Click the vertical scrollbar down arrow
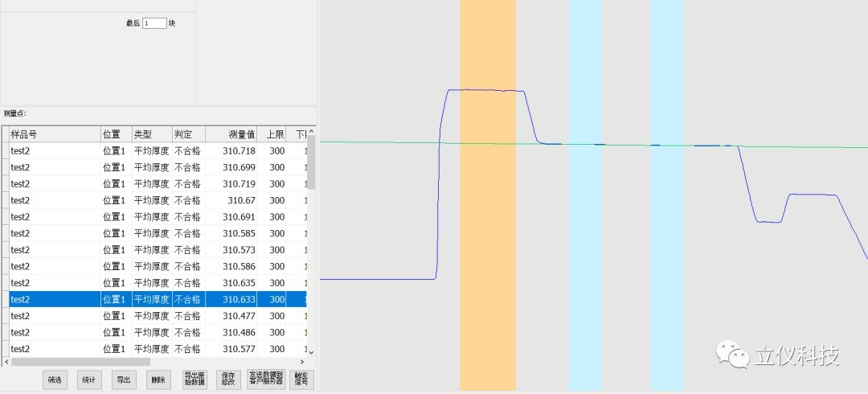This screenshot has width=868, height=394. (312, 351)
